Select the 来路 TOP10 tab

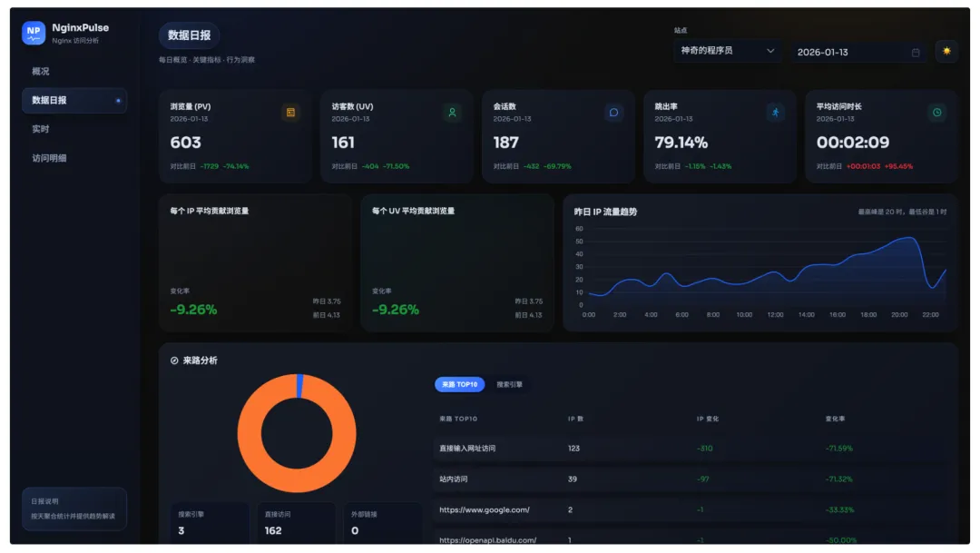[x=459, y=385]
